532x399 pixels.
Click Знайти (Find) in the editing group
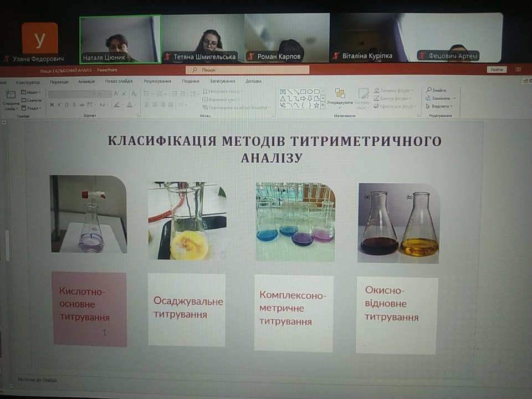438,90
